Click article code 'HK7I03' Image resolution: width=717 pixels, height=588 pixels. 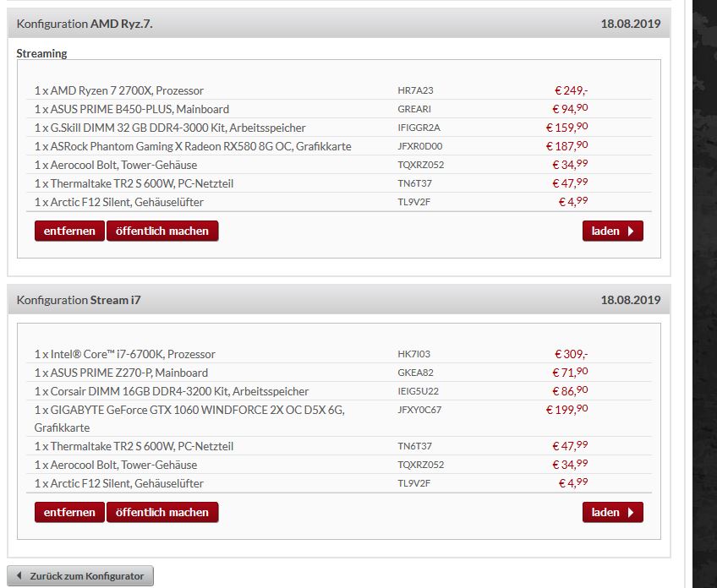pyautogui.click(x=413, y=354)
